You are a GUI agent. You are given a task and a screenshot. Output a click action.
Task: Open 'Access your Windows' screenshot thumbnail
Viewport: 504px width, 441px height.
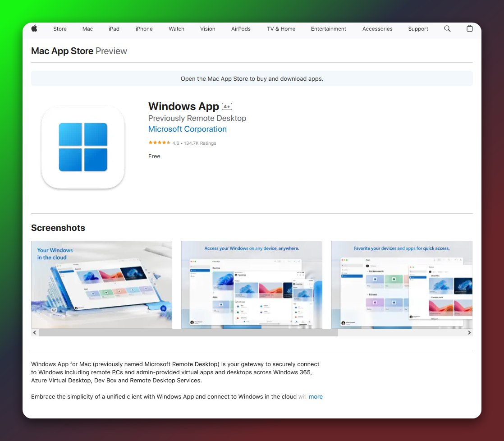[252, 285]
